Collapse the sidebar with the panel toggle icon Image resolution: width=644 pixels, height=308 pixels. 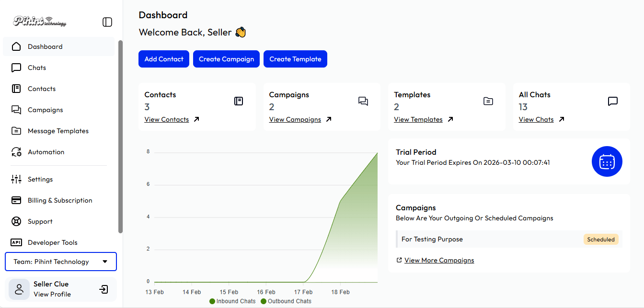coord(107,22)
